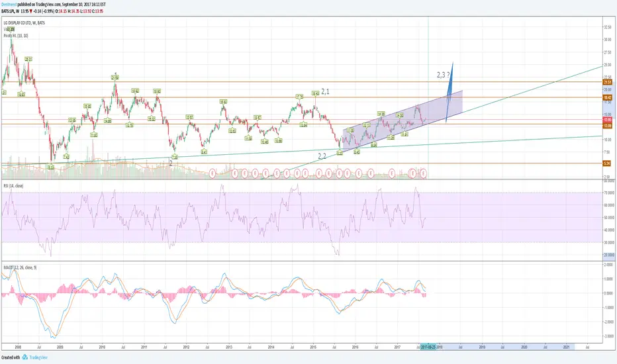Image resolution: width=617 pixels, height=364 pixels.
Task: Click the 18.42 price level label
Action: (607, 97)
